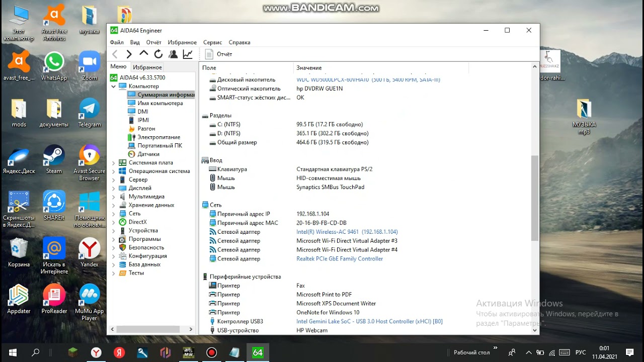Go forward with the right arrow toolbar icon
644x362 pixels.
pyautogui.click(x=129, y=54)
